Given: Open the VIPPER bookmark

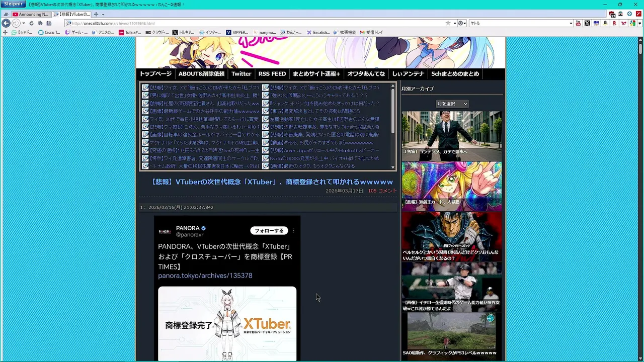Looking at the screenshot, I should click(237, 32).
